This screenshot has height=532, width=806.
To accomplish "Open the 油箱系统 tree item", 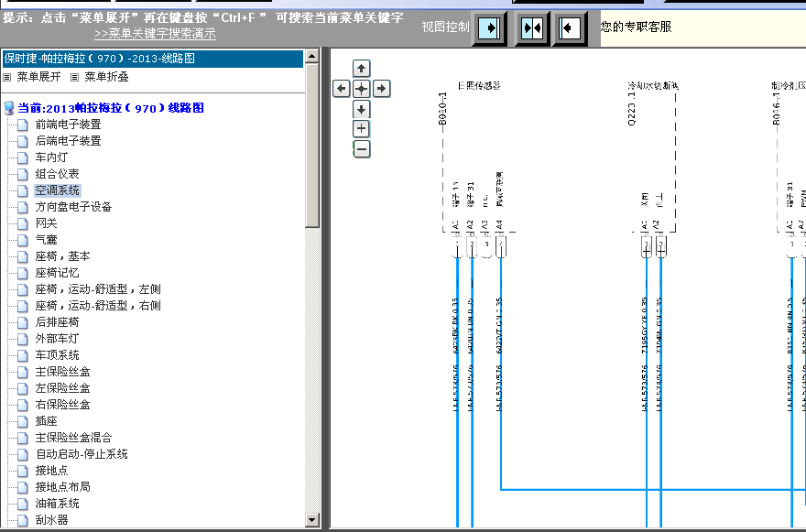I will [x=57, y=504].
